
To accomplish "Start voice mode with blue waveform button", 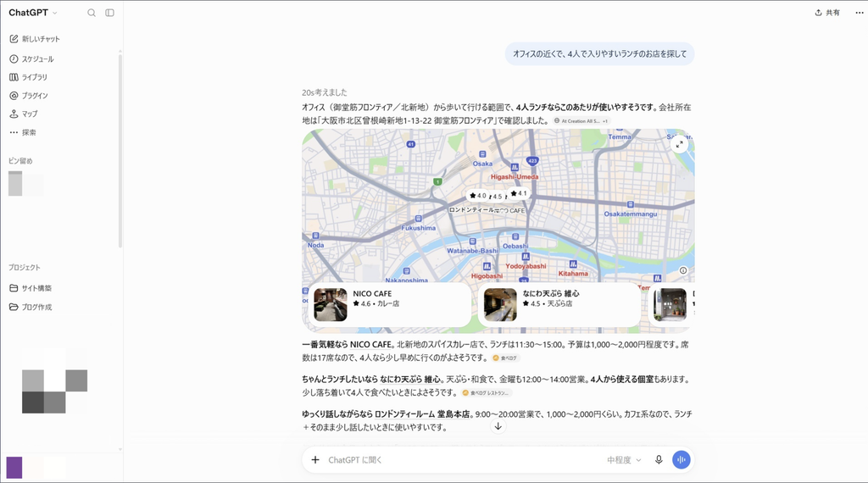I will coord(682,460).
